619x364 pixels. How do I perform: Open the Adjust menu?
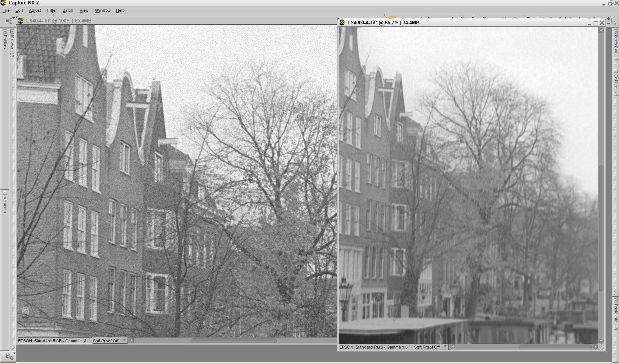(35, 10)
